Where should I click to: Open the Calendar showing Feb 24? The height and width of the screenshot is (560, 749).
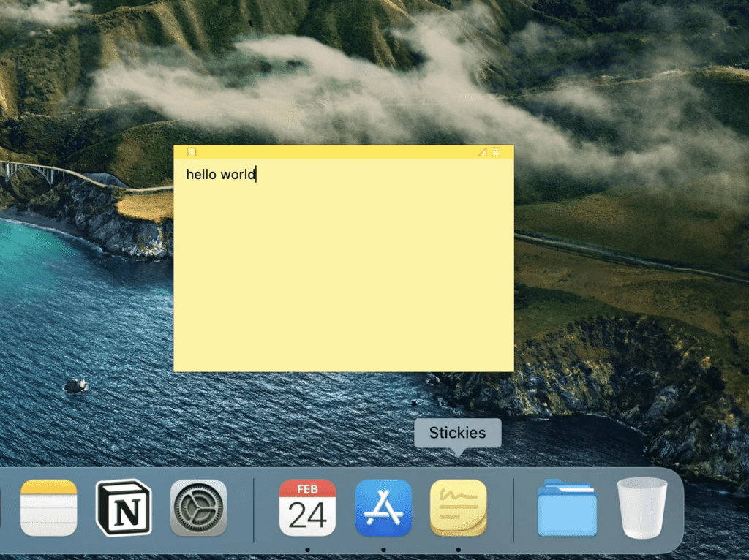click(307, 507)
